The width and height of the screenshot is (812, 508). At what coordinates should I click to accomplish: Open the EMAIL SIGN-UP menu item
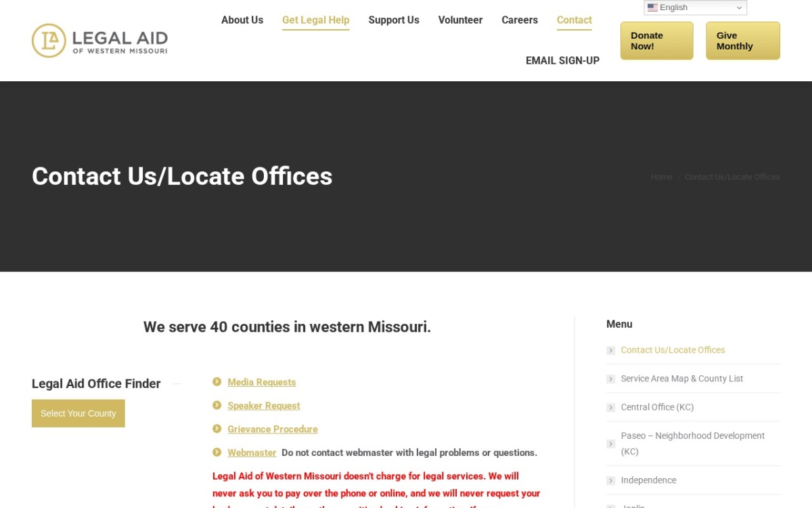coord(562,61)
